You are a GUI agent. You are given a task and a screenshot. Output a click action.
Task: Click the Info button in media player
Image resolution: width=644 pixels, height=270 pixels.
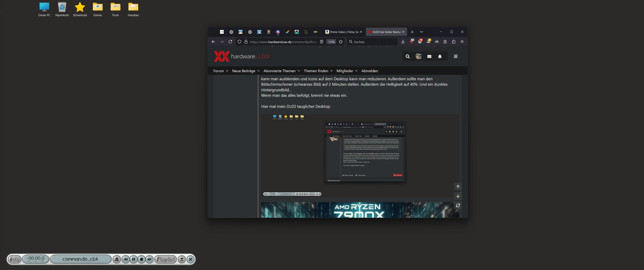click(14, 259)
